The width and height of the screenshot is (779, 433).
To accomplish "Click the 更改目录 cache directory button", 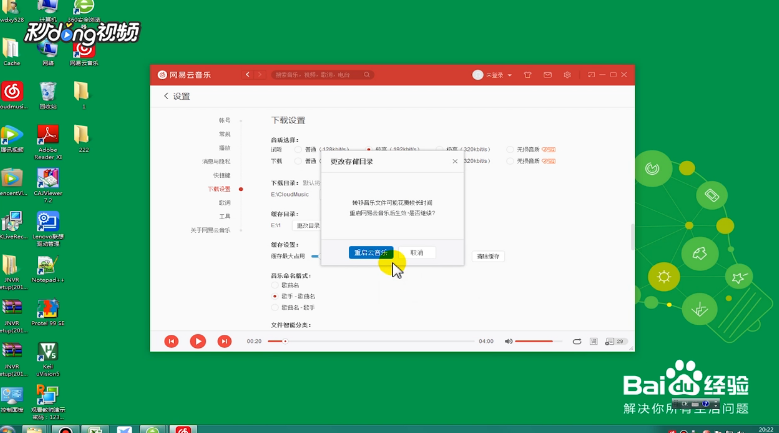I will coord(307,225).
